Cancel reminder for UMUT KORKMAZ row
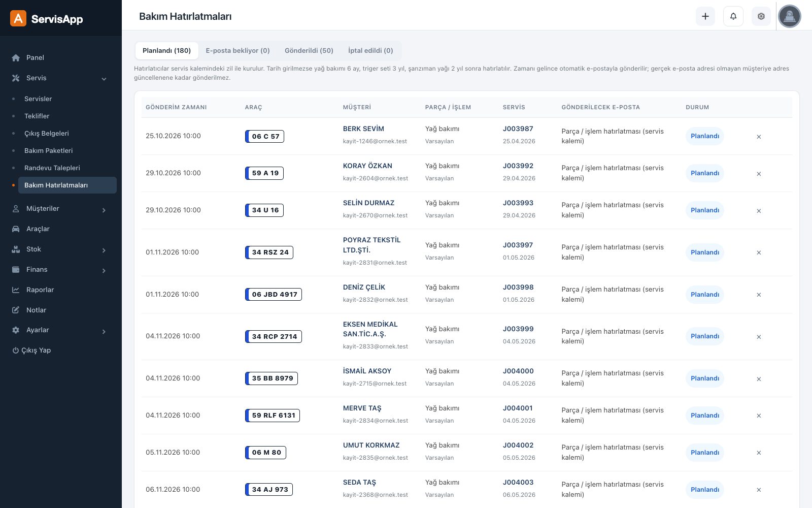This screenshot has width=812, height=508. pos(759,453)
